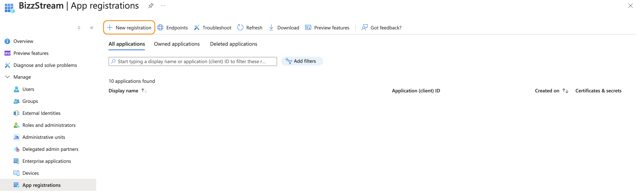Click the Administrative units icon
The height and width of the screenshot is (193, 644).
click(16, 137)
